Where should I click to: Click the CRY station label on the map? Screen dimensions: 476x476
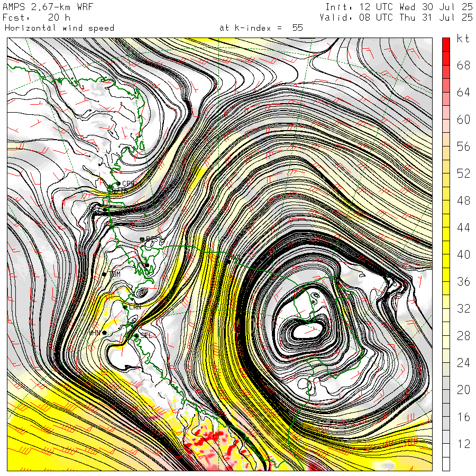[128, 184]
